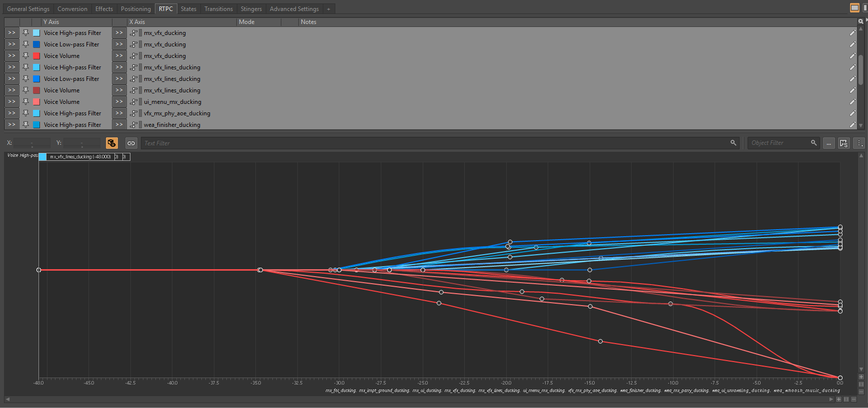Open the Y Axis selector for the ui_menu_mx_ducking row

pos(11,102)
